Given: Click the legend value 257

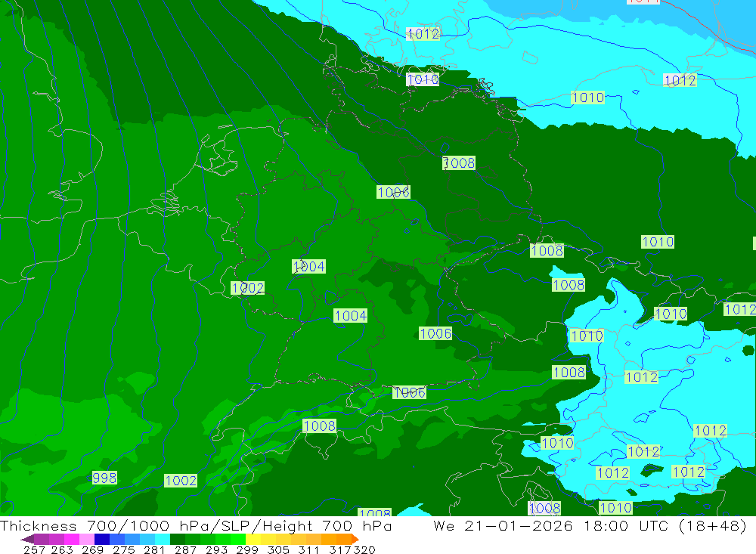Looking at the screenshot, I should [x=34, y=549].
